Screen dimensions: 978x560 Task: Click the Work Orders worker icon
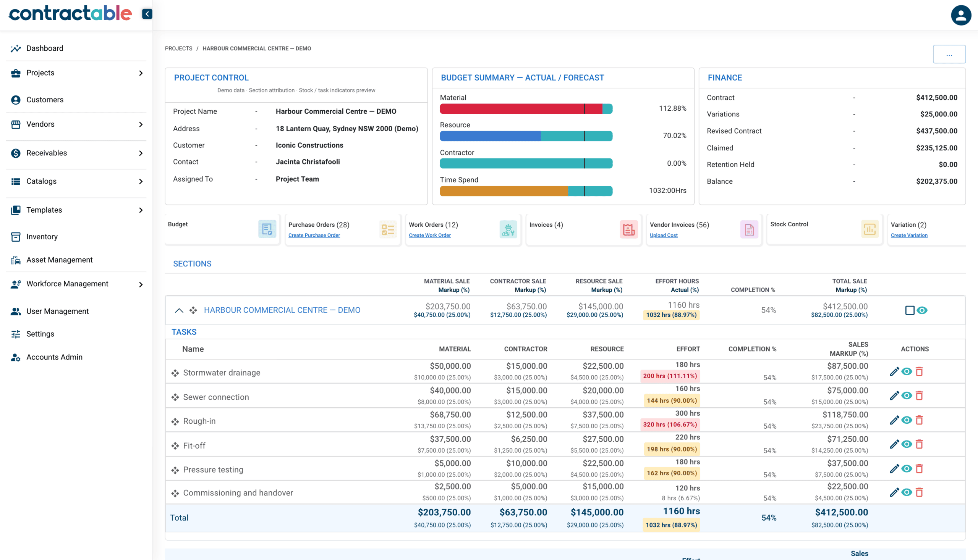508,230
